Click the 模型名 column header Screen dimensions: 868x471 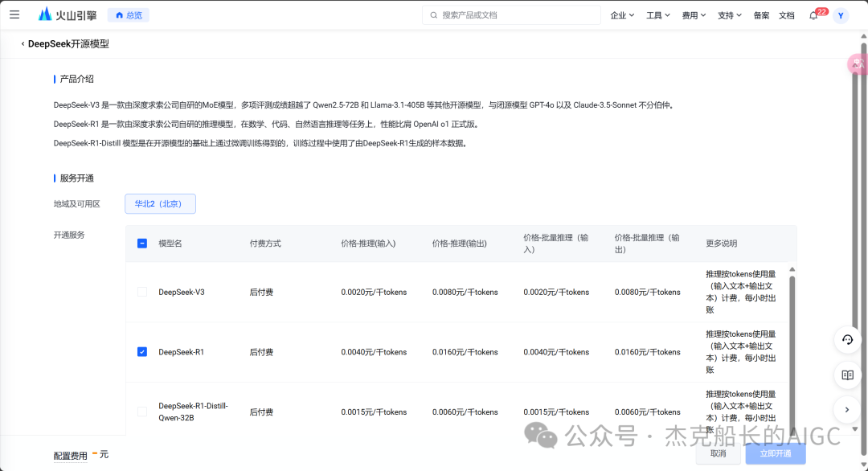coord(170,244)
